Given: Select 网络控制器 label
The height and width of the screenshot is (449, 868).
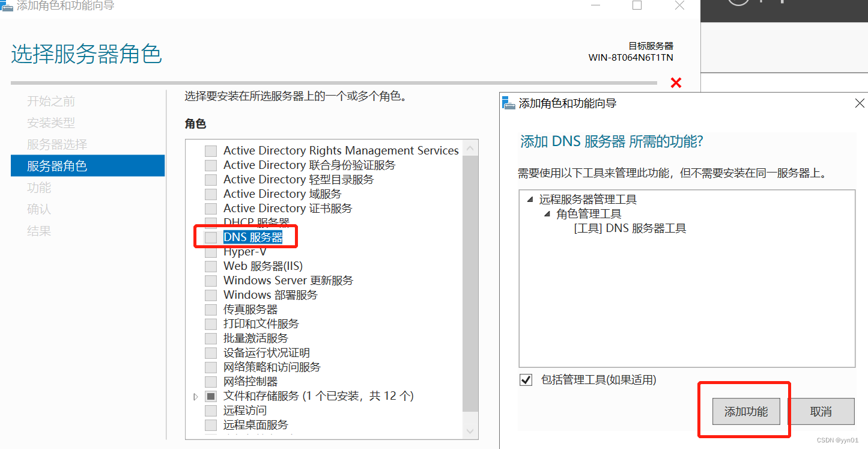Looking at the screenshot, I should [250, 382].
